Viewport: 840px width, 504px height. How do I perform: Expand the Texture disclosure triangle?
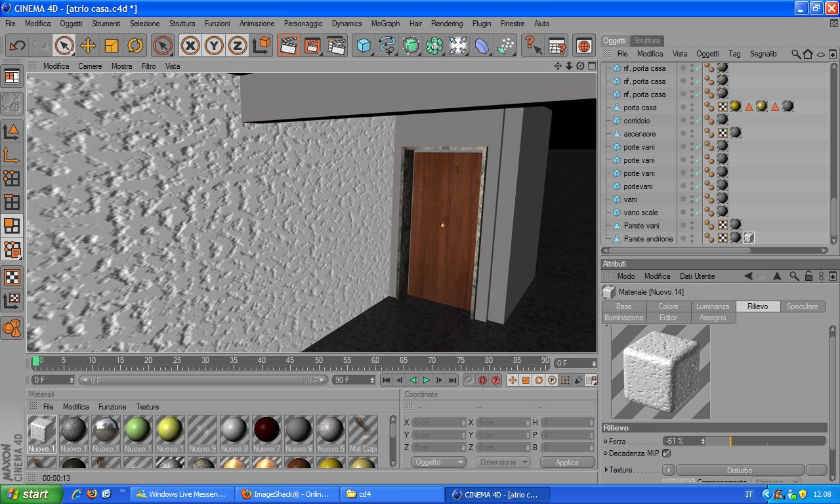point(606,470)
